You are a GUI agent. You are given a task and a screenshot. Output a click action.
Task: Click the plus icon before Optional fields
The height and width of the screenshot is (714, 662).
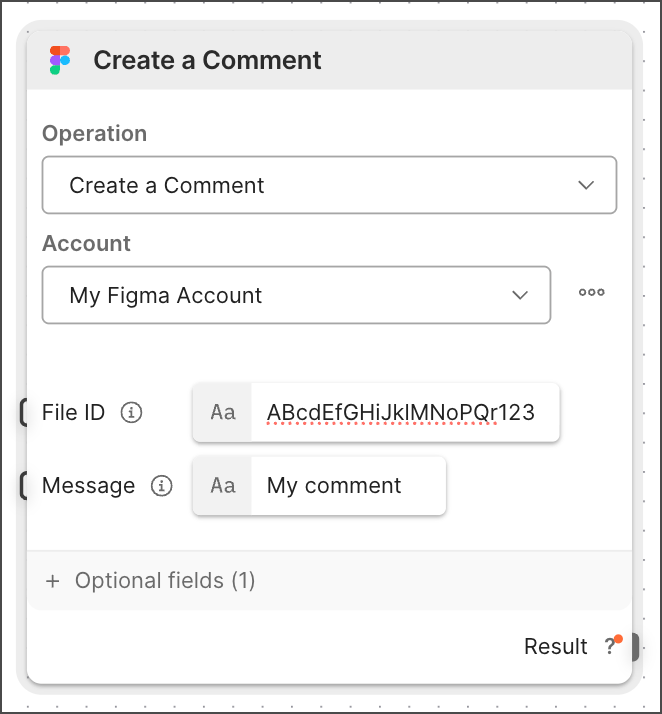53,581
